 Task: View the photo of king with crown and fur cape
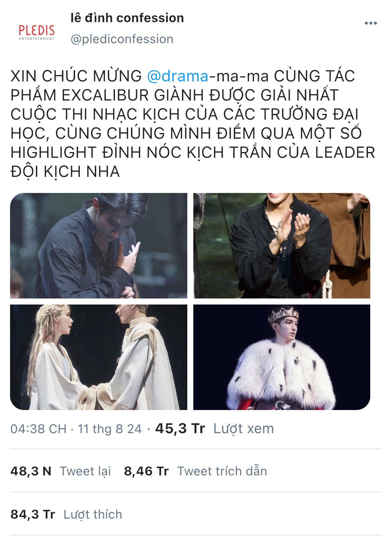[282, 357]
